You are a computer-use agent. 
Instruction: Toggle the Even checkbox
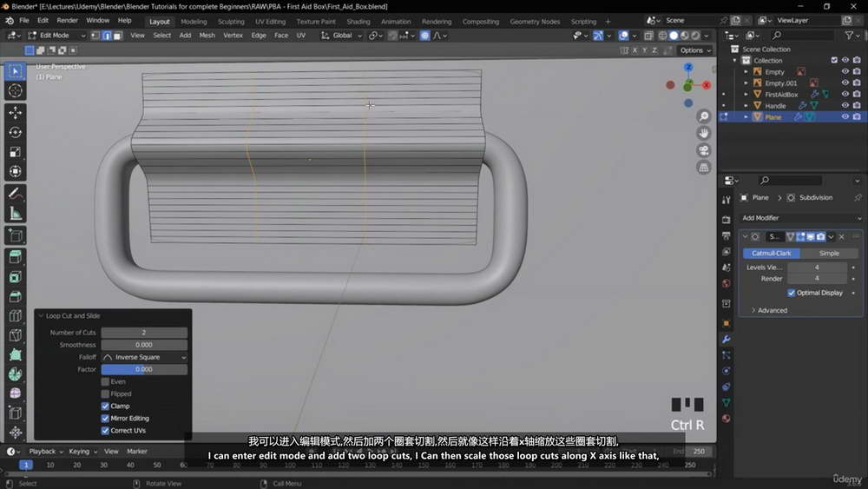coord(105,381)
